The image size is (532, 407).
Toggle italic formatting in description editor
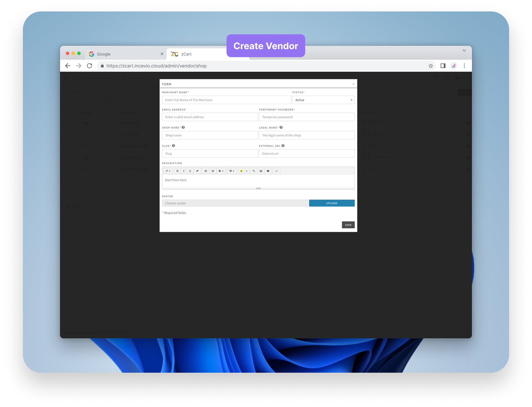click(x=184, y=171)
